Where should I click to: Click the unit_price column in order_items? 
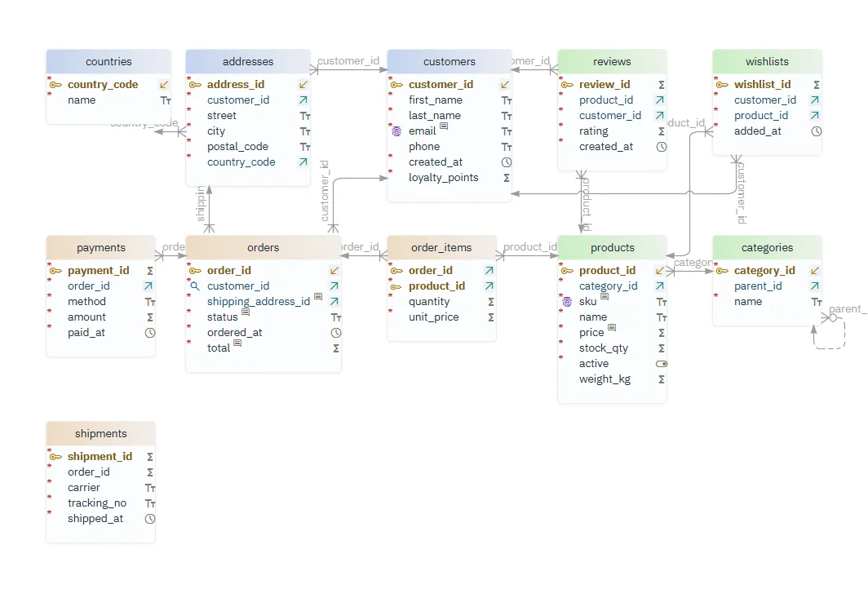442,317
